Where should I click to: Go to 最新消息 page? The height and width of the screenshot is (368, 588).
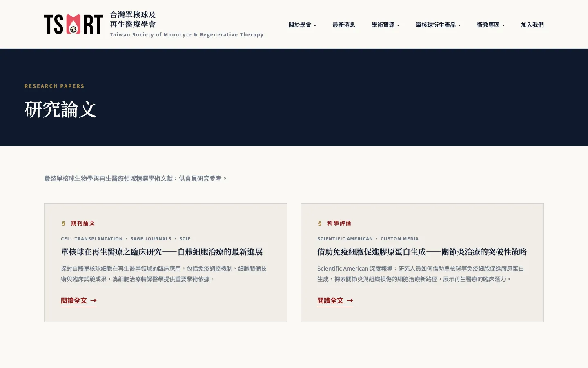pos(344,25)
